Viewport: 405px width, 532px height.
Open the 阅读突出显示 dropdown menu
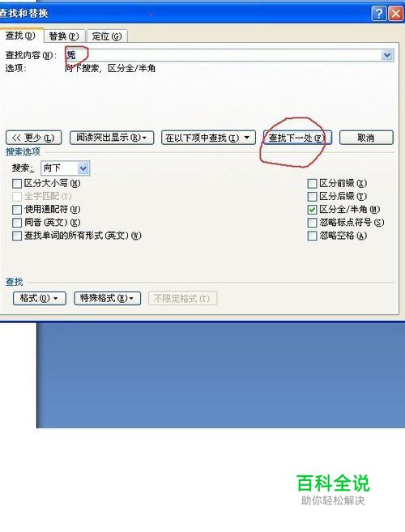pyautogui.click(x=112, y=138)
